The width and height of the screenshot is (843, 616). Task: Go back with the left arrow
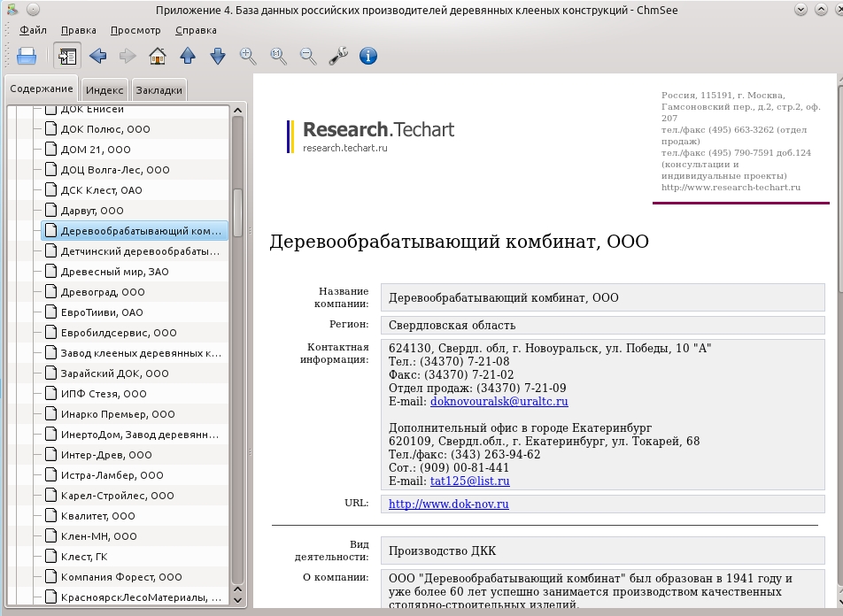tap(97, 56)
